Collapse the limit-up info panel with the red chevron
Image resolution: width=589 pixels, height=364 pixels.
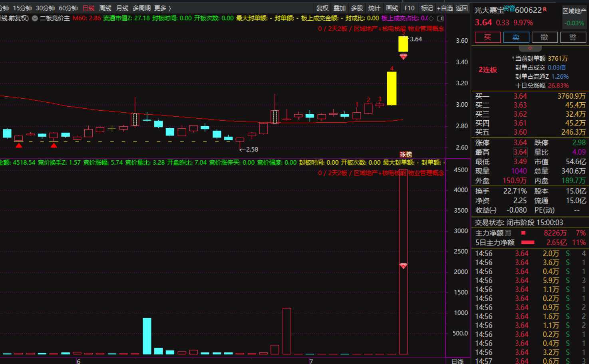530,48
